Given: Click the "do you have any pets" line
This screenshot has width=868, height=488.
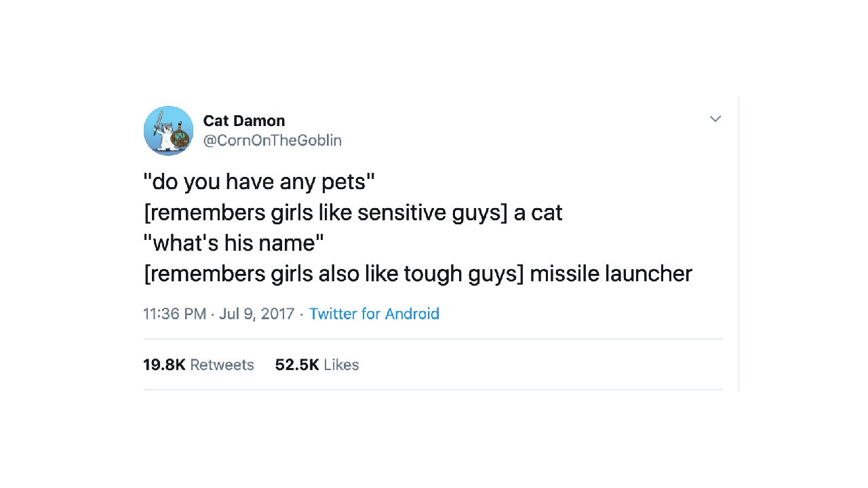Looking at the screenshot, I should [x=258, y=182].
